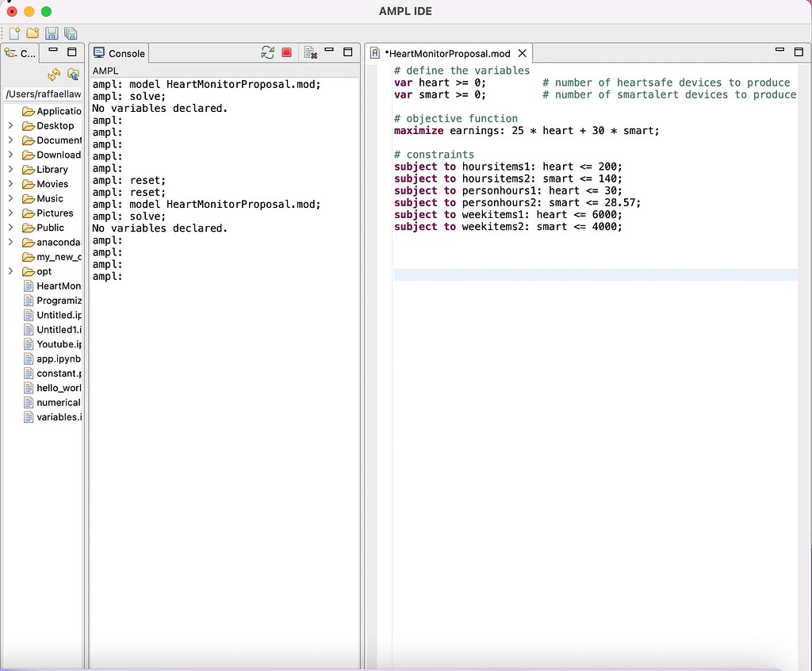Select the New File icon in the toolbar

[x=13, y=33]
